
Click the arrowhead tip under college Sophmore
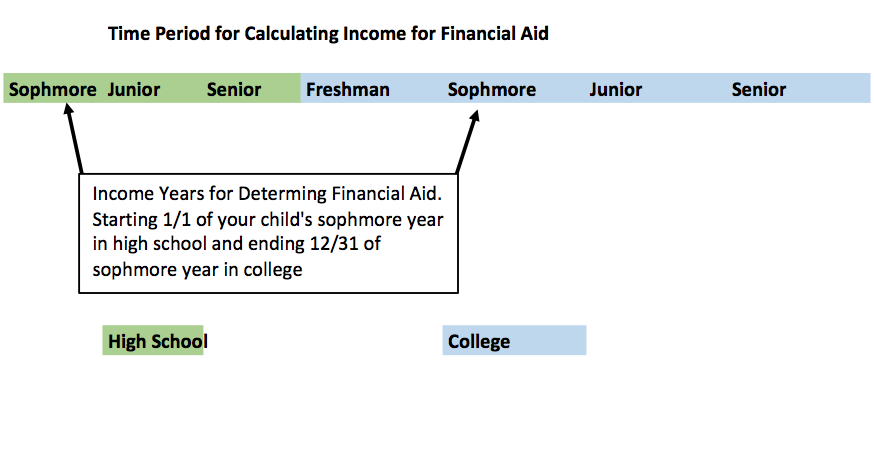tap(475, 114)
